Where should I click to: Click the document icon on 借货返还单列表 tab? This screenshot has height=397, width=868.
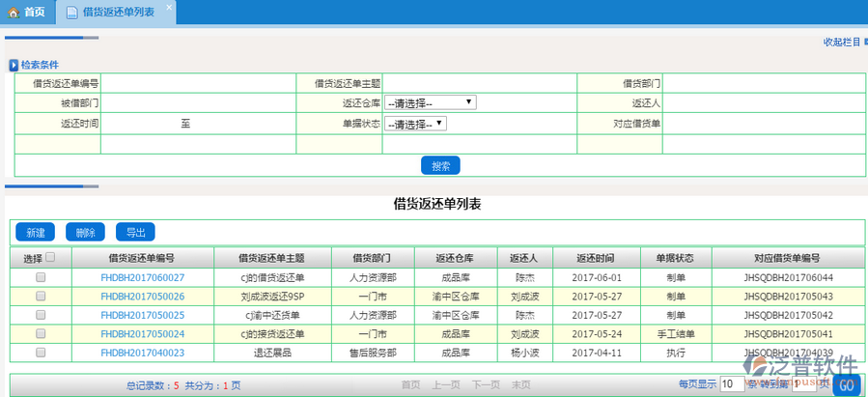coord(72,13)
